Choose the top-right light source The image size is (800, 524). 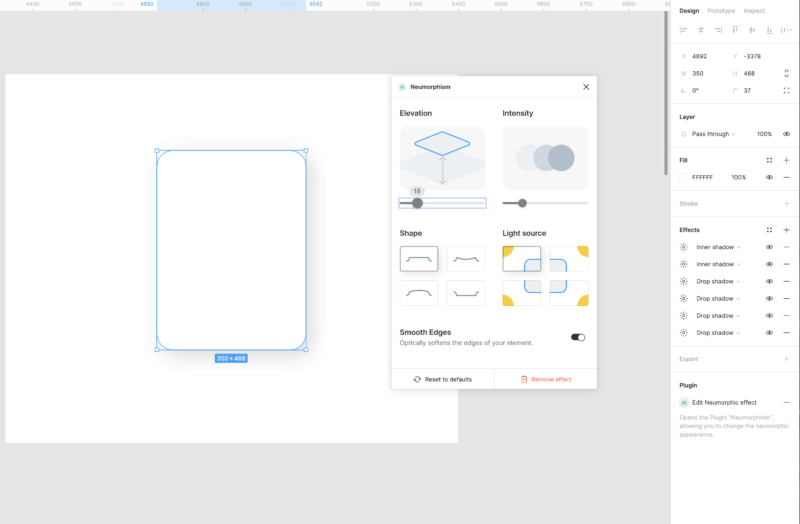click(x=569, y=259)
